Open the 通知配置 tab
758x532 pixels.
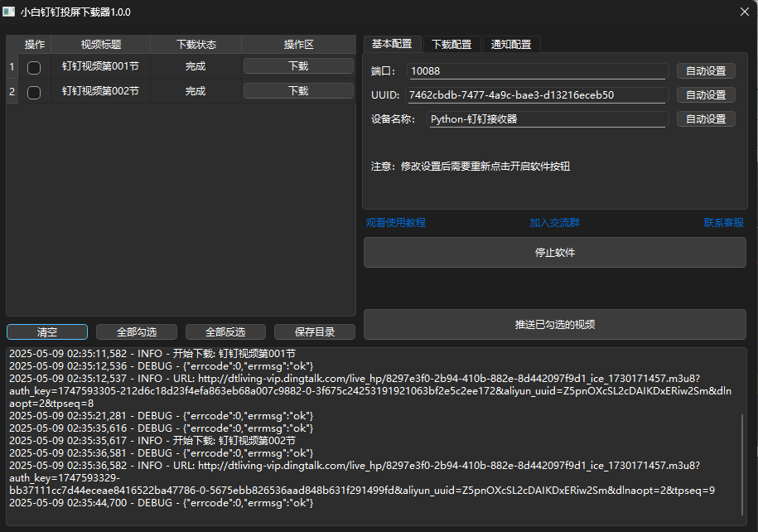(x=511, y=45)
